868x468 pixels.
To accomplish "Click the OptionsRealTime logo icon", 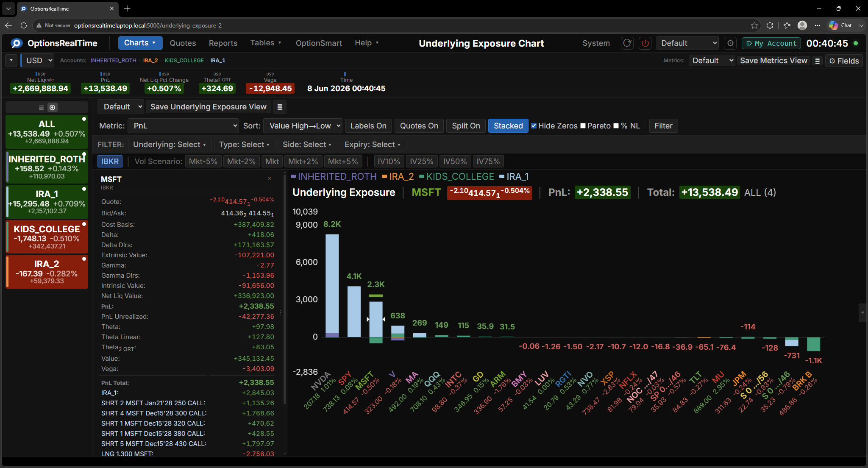I will point(17,43).
